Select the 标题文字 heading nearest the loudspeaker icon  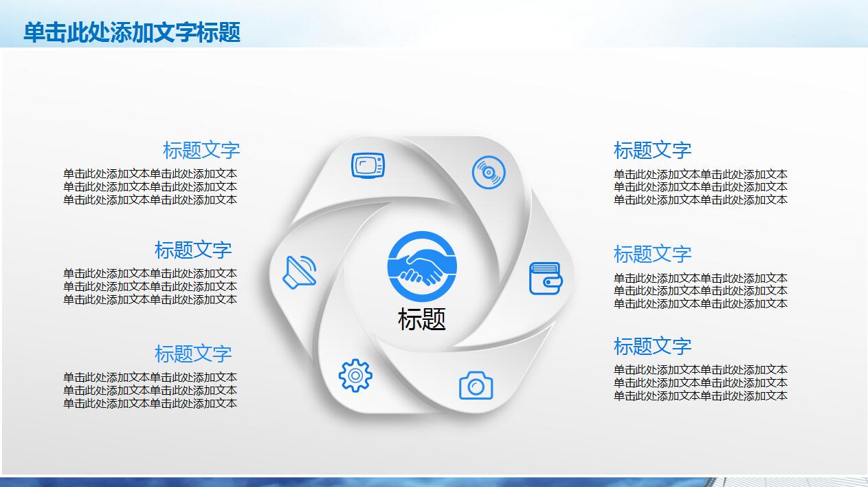click(193, 250)
